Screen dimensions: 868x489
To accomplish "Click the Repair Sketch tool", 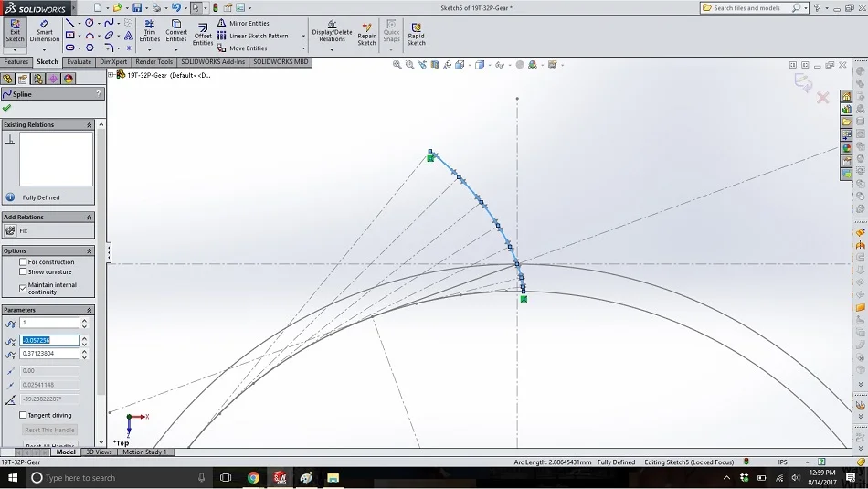I will pos(366,35).
